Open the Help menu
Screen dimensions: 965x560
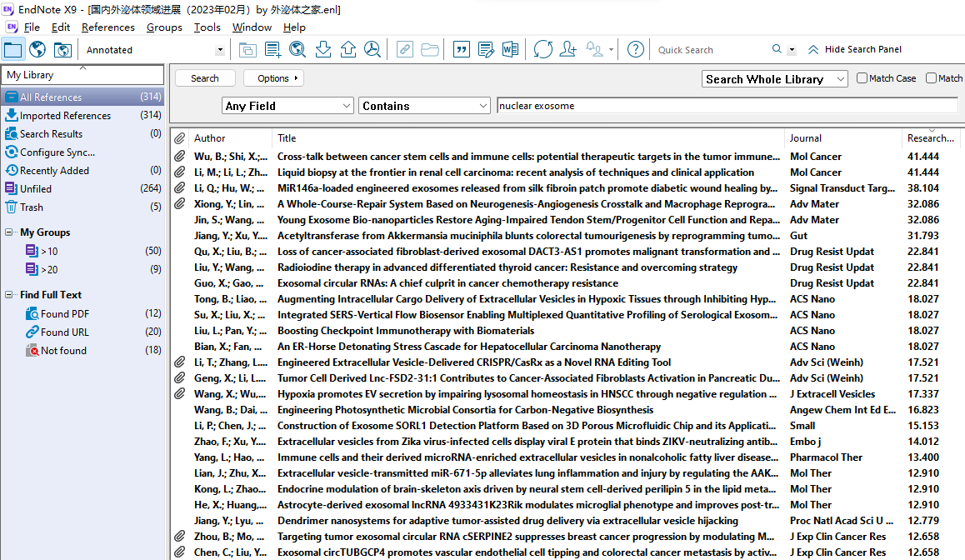coord(294,27)
